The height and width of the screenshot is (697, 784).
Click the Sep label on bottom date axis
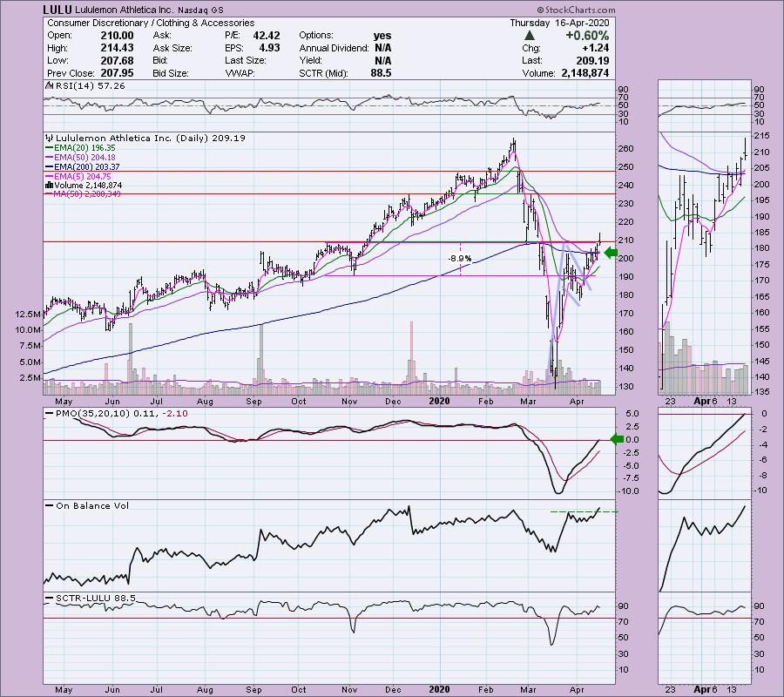click(x=253, y=689)
